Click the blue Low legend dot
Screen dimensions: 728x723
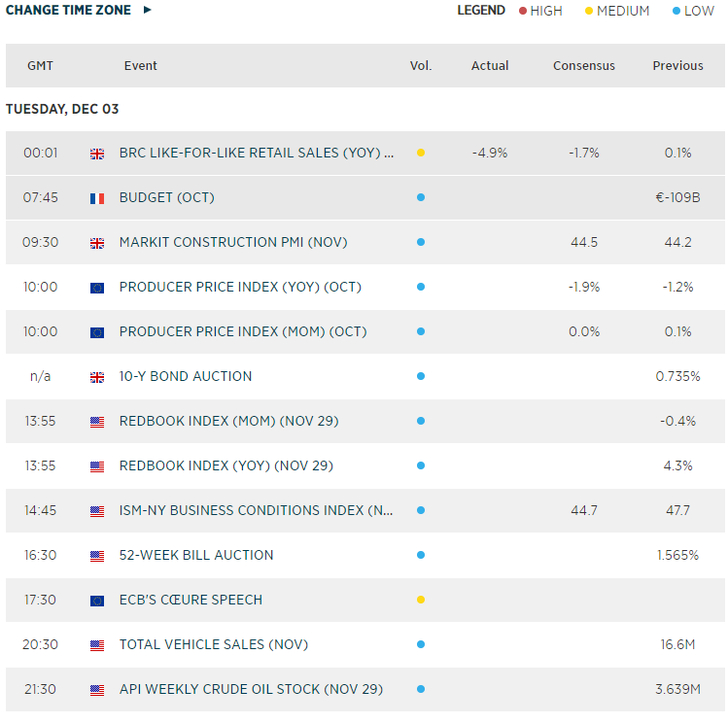[x=676, y=12]
